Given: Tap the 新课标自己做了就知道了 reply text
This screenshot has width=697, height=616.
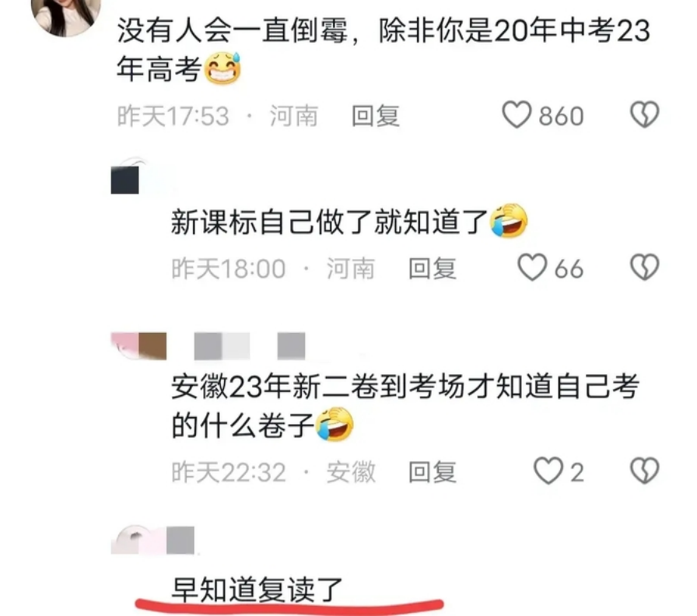Looking at the screenshot, I should pos(349,222).
